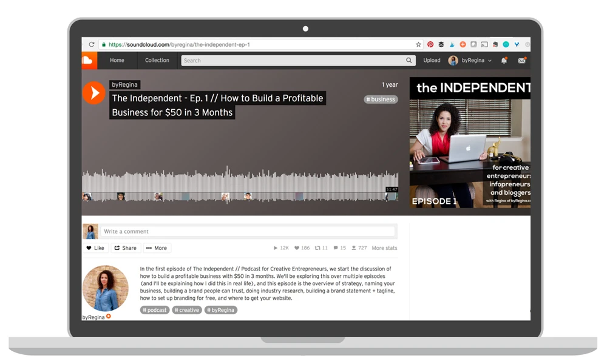Open notifications bell

(504, 60)
